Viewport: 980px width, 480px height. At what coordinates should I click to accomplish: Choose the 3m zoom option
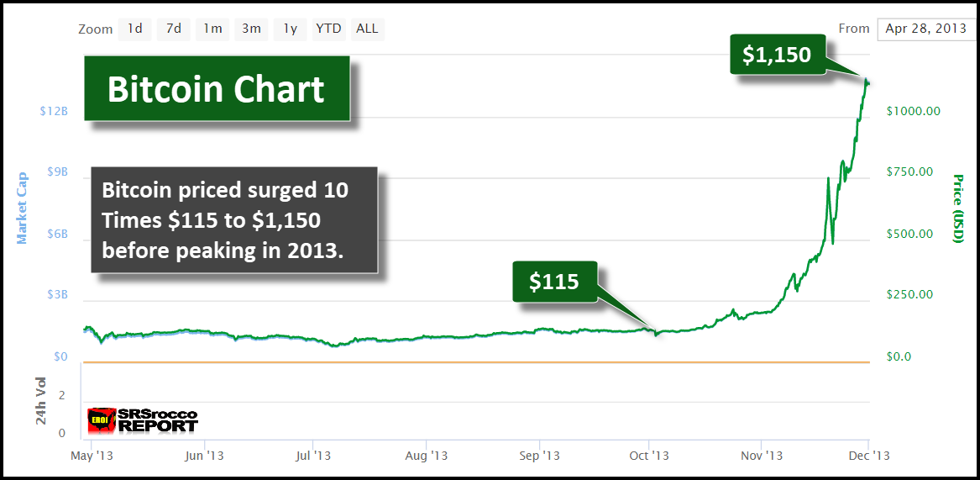pos(251,29)
